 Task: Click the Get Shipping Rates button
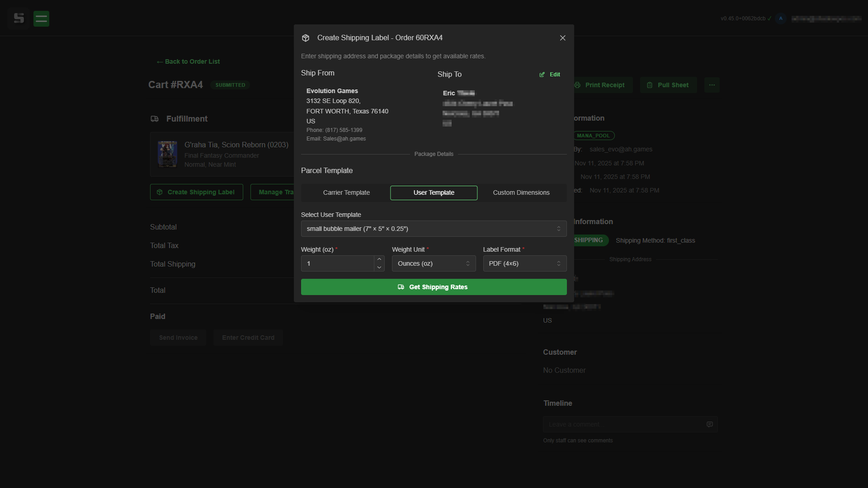click(434, 287)
